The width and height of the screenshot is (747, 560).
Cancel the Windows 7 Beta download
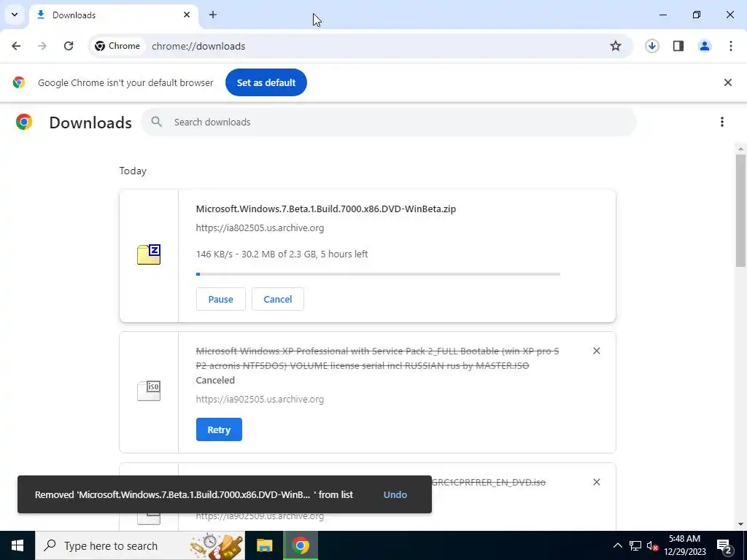[278, 299]
